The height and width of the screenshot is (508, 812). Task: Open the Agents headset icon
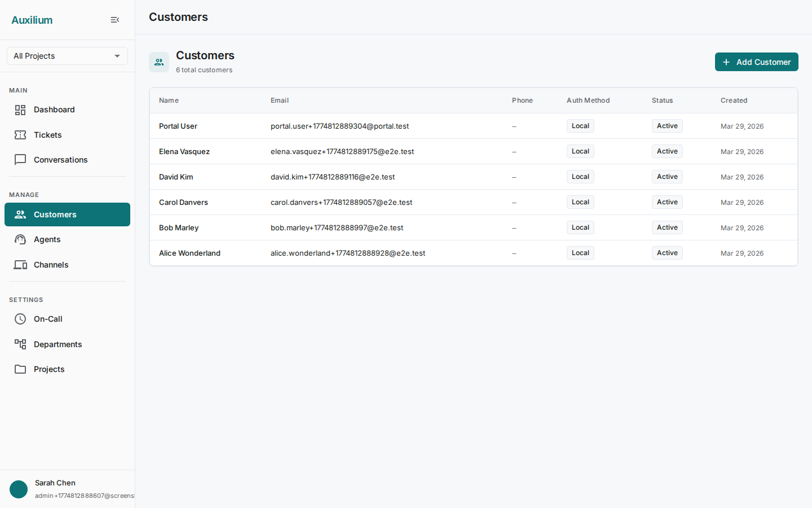20,239
